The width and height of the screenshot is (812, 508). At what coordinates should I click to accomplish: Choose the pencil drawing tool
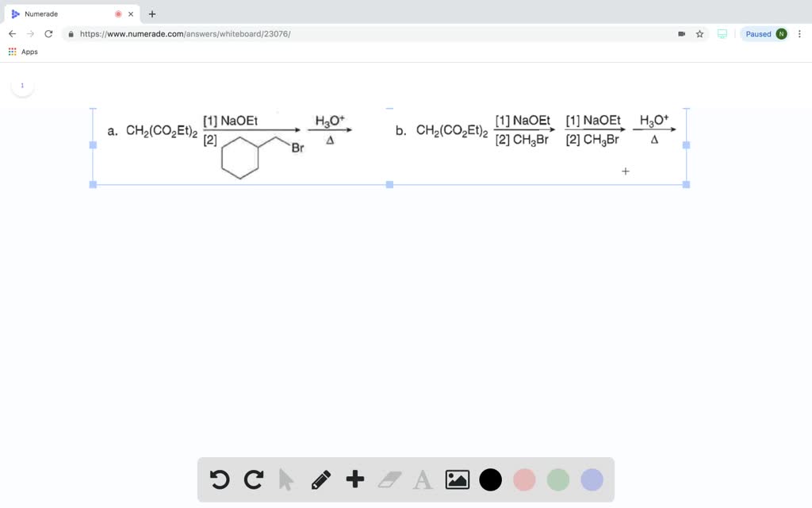tap(321, 479)
